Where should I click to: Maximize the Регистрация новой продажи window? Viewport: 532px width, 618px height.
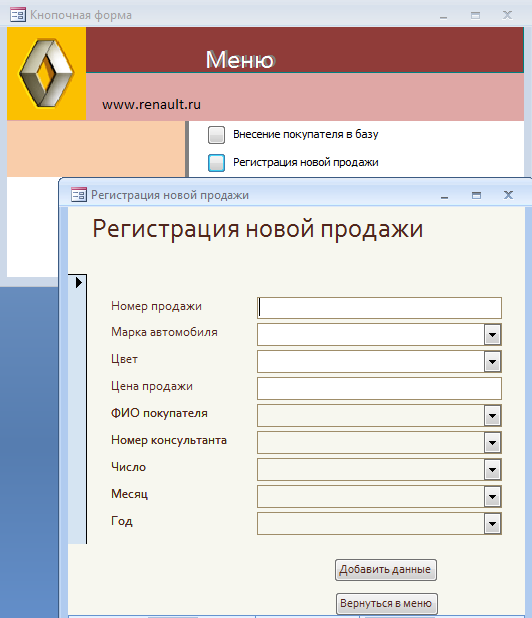point(476,195)
